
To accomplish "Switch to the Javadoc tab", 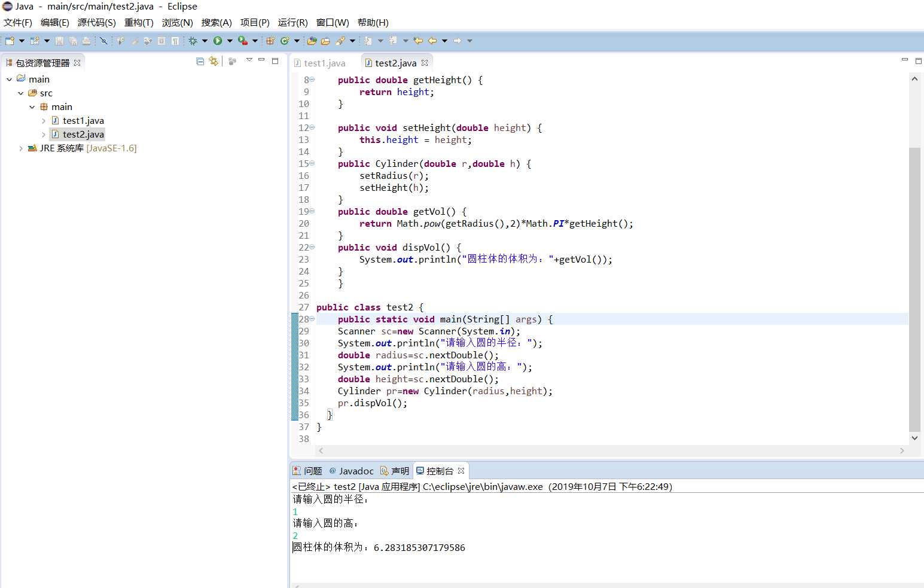I will pos(351,471).
